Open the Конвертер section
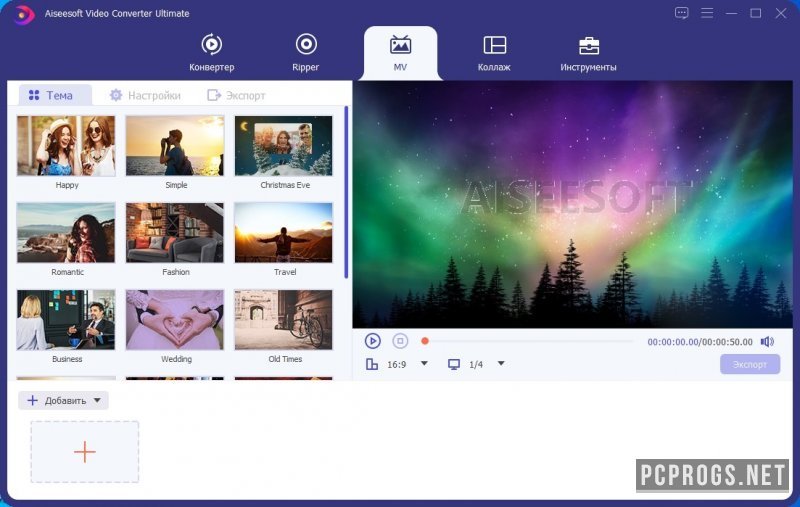 211,53
